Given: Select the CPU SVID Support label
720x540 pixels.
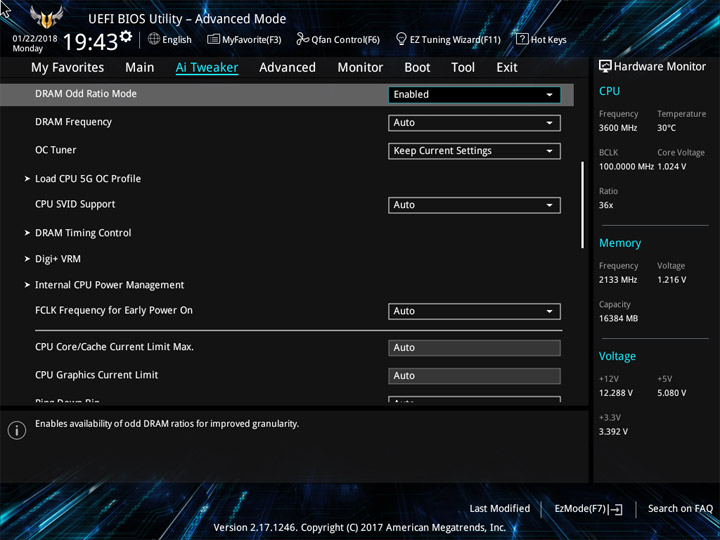Looking at the screenshot, I should point(75,204).
